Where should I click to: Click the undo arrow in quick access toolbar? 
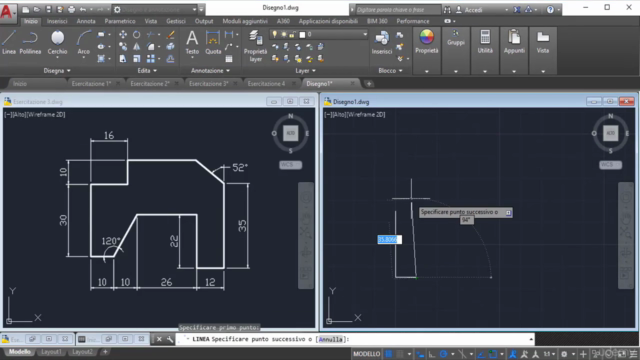pos(83,9)
